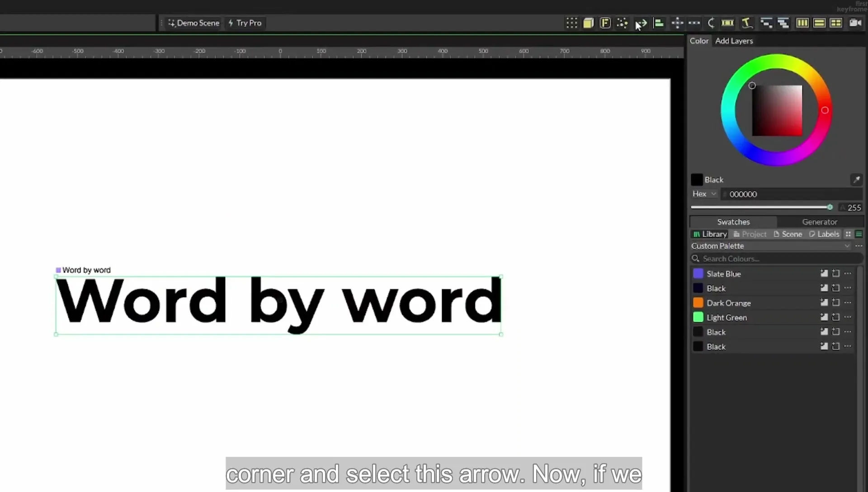The height and width of the screenshot is (492, 868).
Task: Click the cross-shaped dotted distribute icon
Action: point(677,23)
